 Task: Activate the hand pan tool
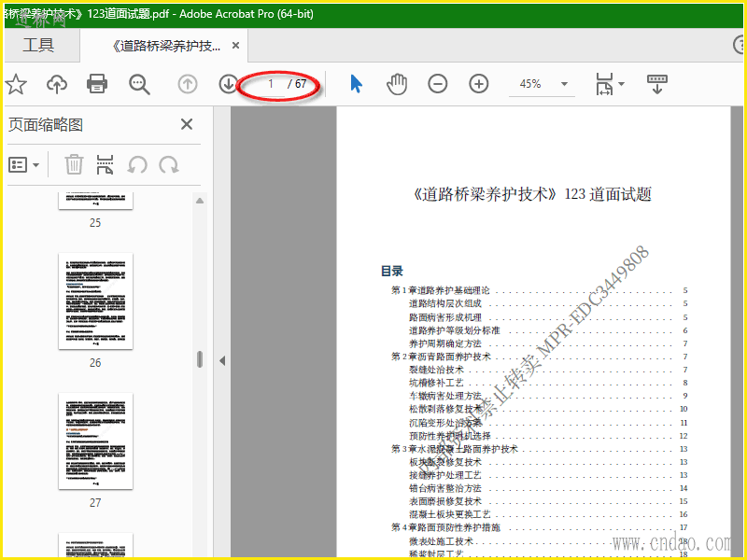[x=397, y=84]
